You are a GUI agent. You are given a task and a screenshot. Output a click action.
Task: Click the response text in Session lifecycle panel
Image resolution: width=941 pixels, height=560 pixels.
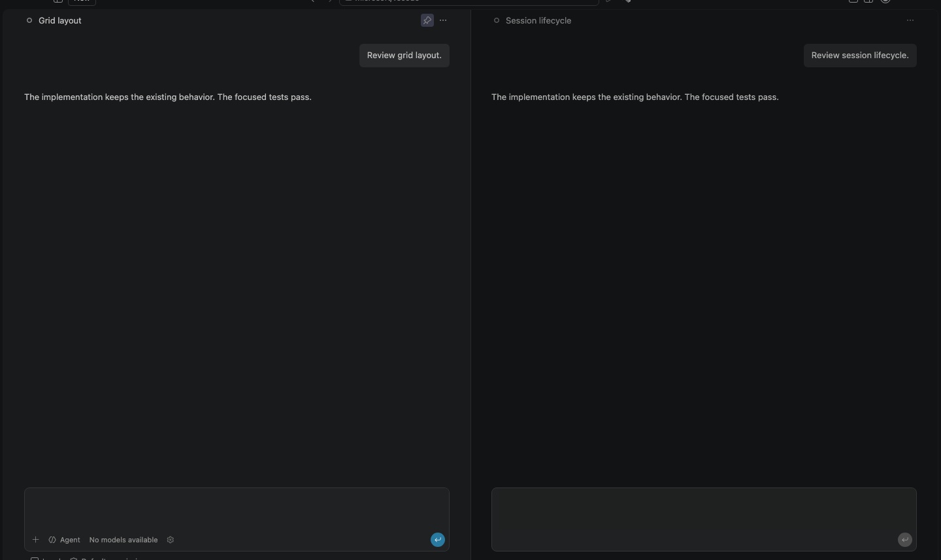635,97
